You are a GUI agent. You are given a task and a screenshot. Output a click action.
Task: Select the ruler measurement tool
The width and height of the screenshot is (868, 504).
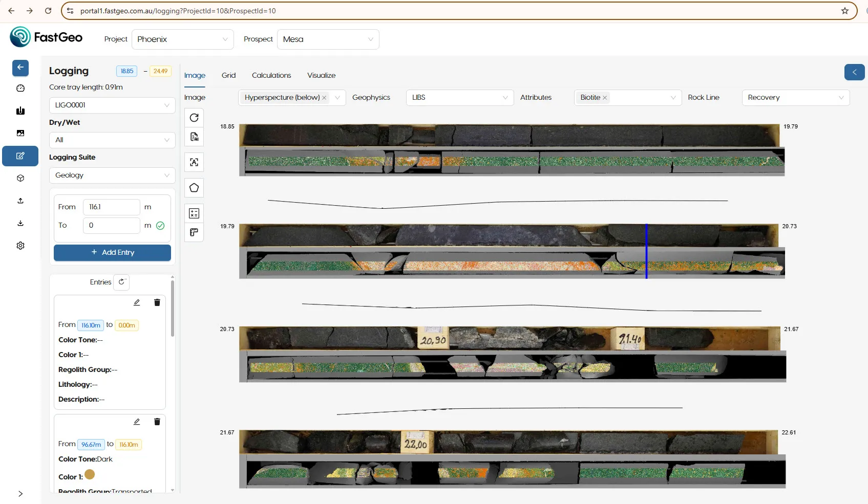point(194,232)
